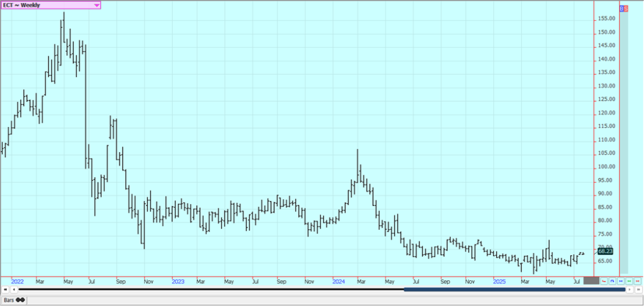
Task: Click the 2024 year label on time axis
Action: [x=339, y=281]
